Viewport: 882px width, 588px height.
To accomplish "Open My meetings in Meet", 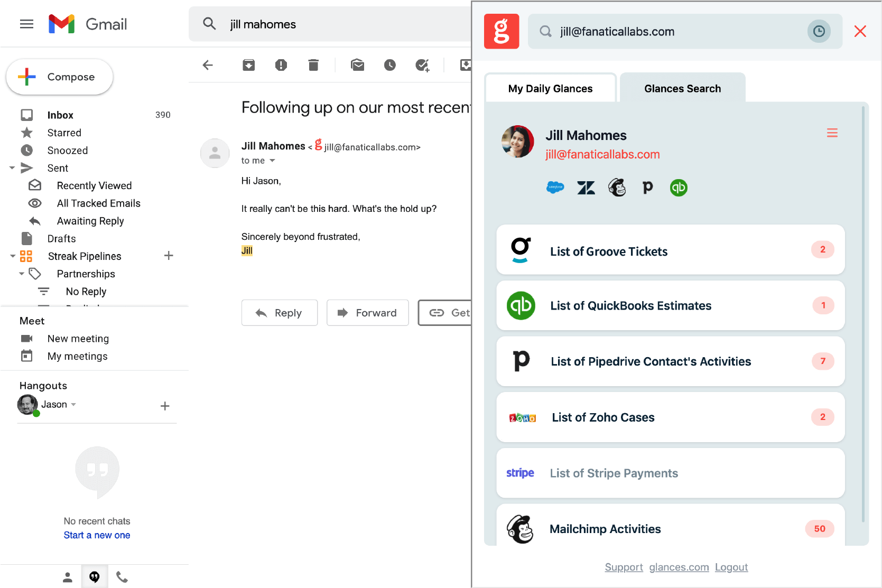I will pyautogui.click(x=77, y=356).
